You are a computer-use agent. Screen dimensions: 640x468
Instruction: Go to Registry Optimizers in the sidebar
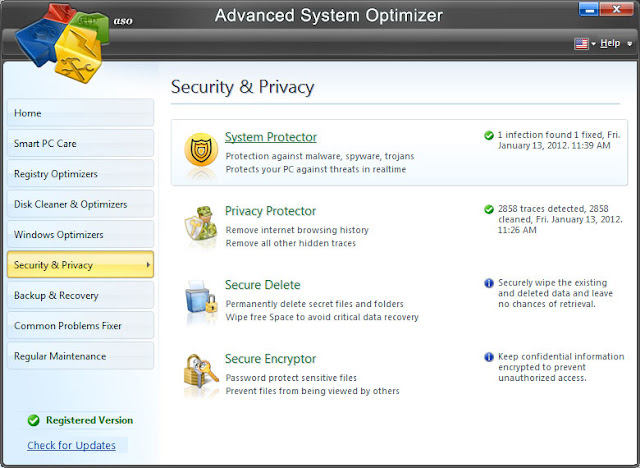coord(80,174)
